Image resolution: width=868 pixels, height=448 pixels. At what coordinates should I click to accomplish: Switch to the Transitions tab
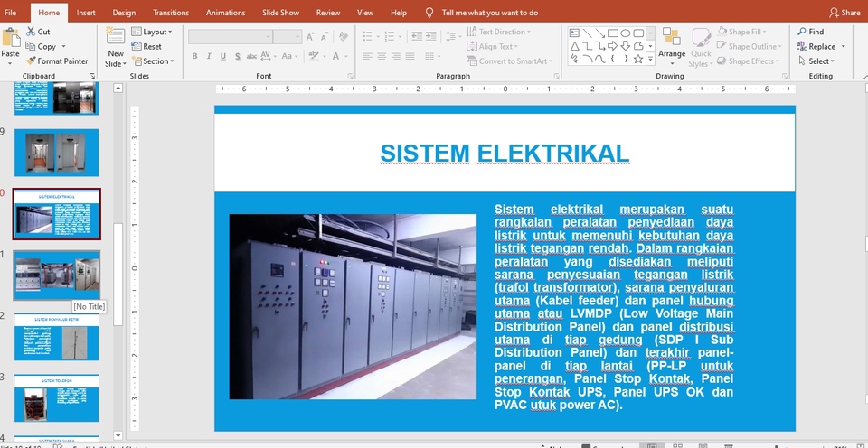[x=171, y=12]
